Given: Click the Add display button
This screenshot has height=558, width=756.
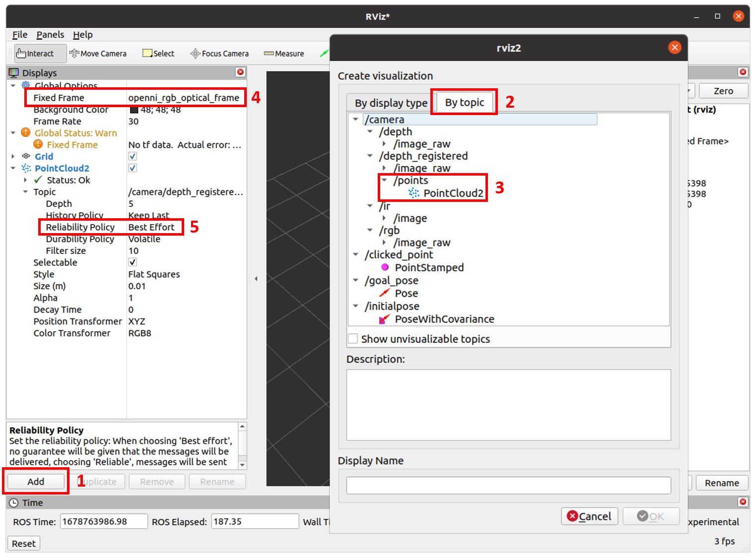Looking at the screenshot, I should [36, 482].
